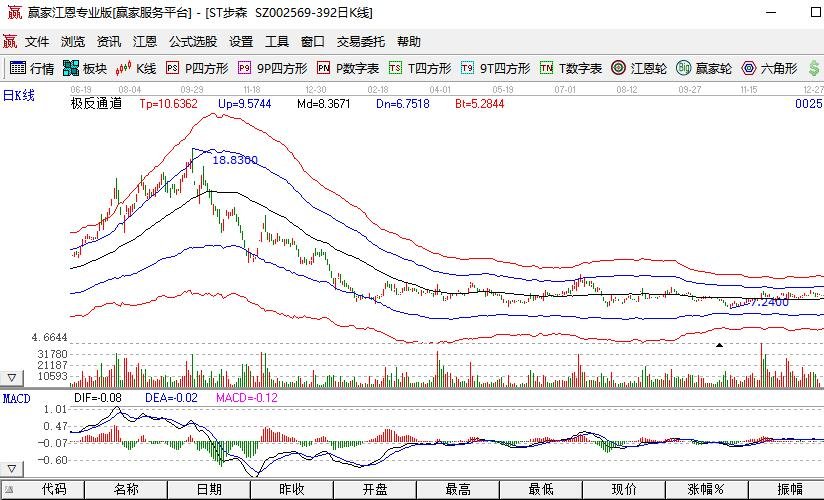Image resolution: width=824 pixels, height=500 pixels.
Task: Click the 7.2400 low price label
Action: point(770,302)
